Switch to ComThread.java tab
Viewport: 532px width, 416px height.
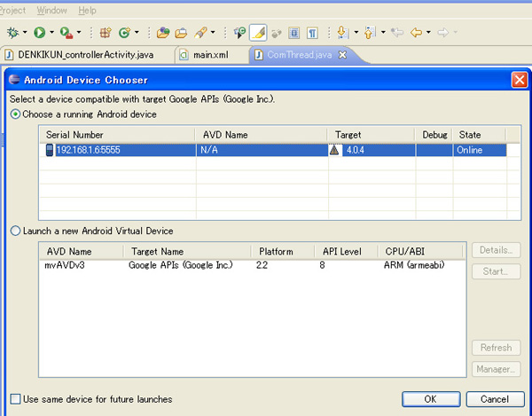point(300,55)
